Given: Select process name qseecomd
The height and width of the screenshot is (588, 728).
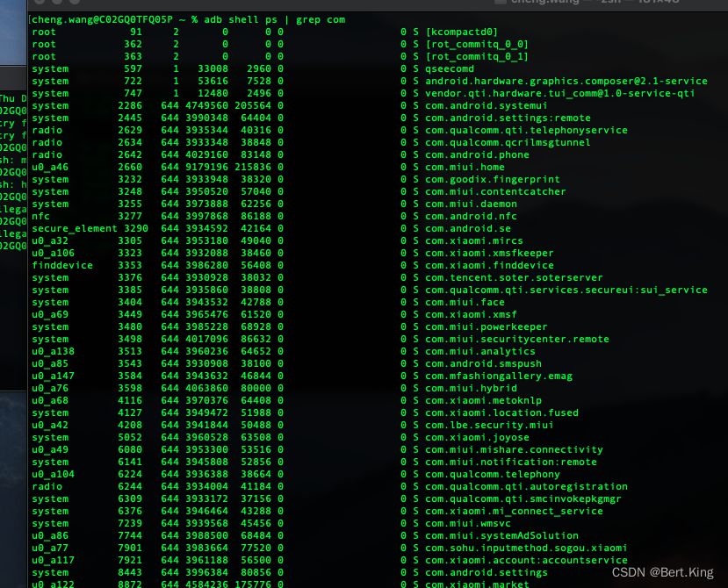Looking at the screenshot, I should click(x=450, y=68).
